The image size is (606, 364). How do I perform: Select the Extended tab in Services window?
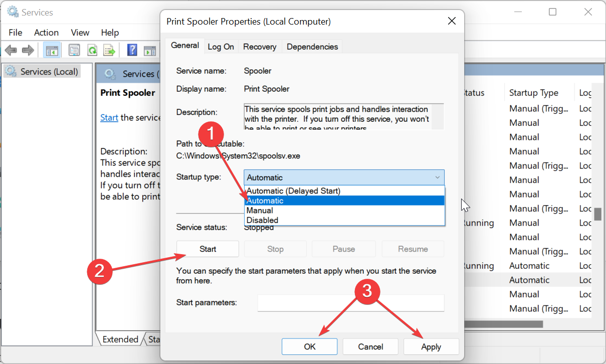120,339
